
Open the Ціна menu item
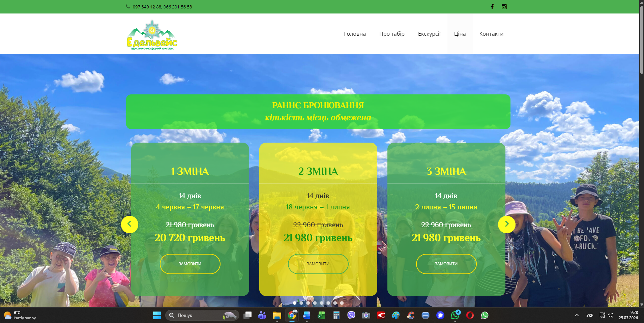460,34
